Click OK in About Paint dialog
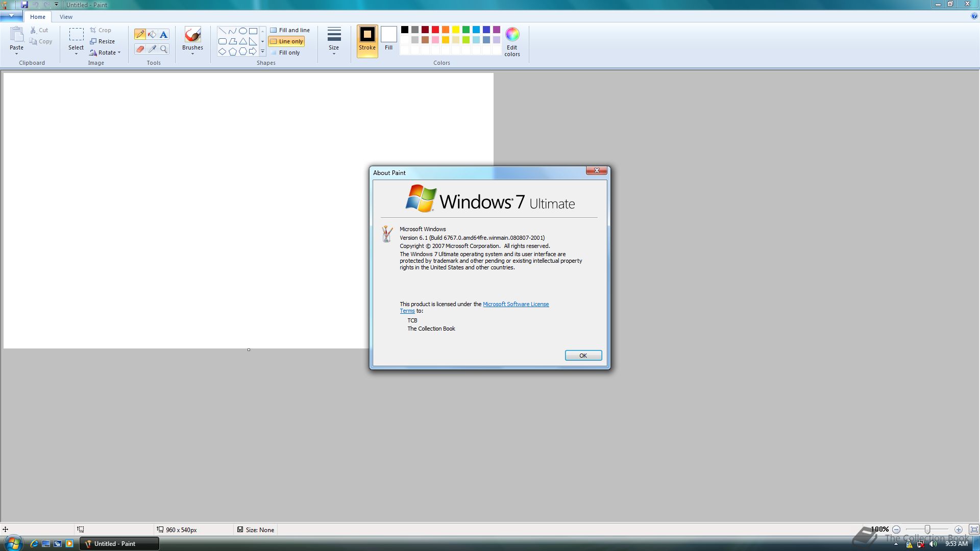Image resolution: width=980 pixels, height=551 pixels. point(583,356)
